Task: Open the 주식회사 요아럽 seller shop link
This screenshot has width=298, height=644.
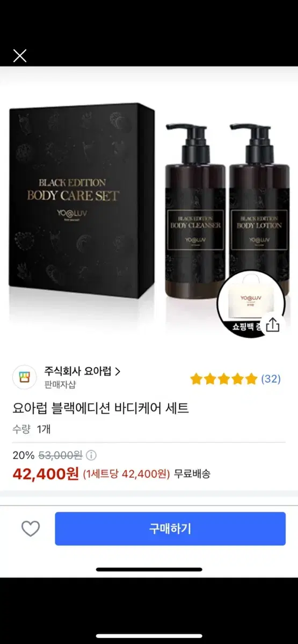Action: (x=82, y=371)
